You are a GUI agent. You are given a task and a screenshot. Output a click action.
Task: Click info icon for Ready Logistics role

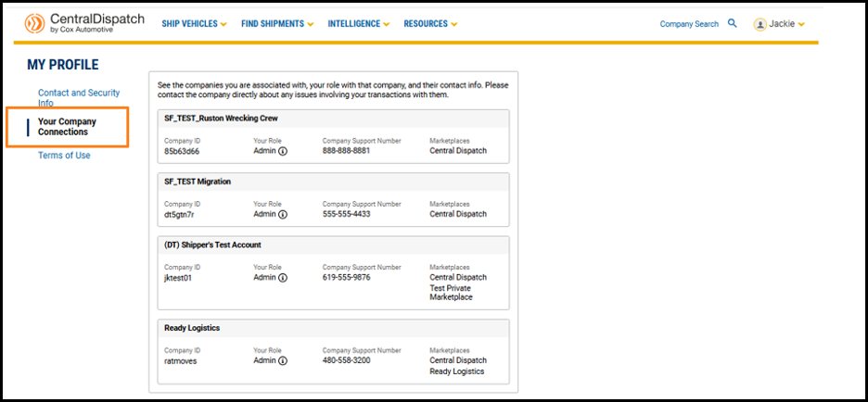pos(283,361)
